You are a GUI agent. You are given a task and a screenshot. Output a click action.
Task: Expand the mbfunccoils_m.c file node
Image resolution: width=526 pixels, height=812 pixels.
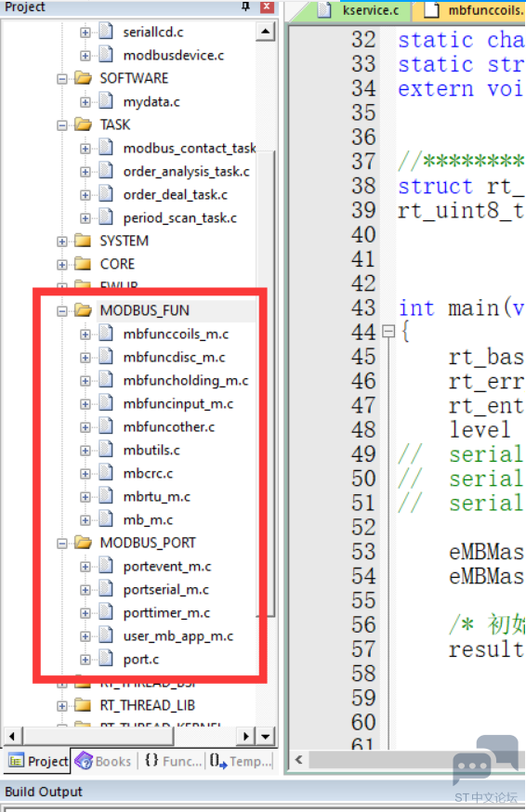click(x=85, y=334)
